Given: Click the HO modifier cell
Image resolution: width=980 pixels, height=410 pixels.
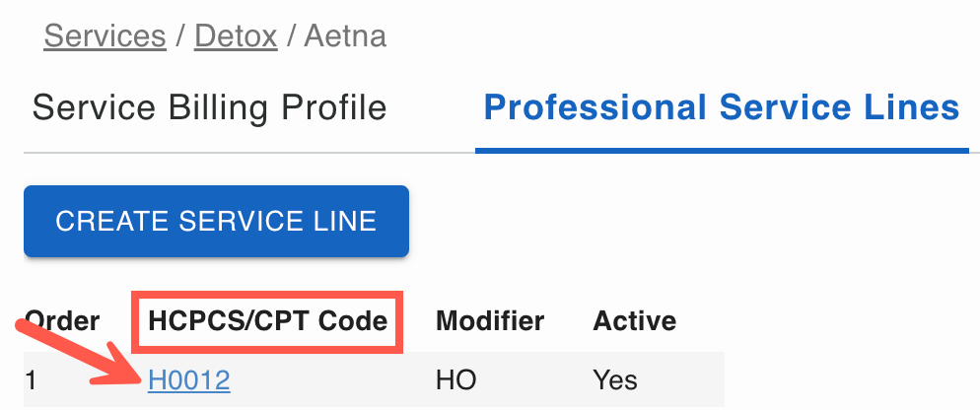Looking at the screenshot, I should pos(455,379).
